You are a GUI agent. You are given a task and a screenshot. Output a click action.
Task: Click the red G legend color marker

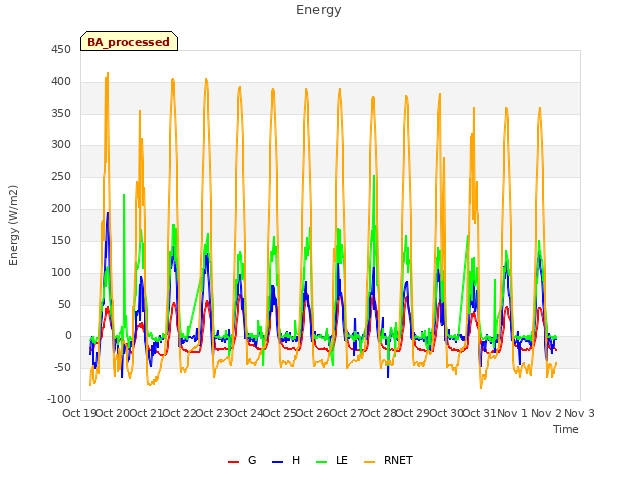233,462
